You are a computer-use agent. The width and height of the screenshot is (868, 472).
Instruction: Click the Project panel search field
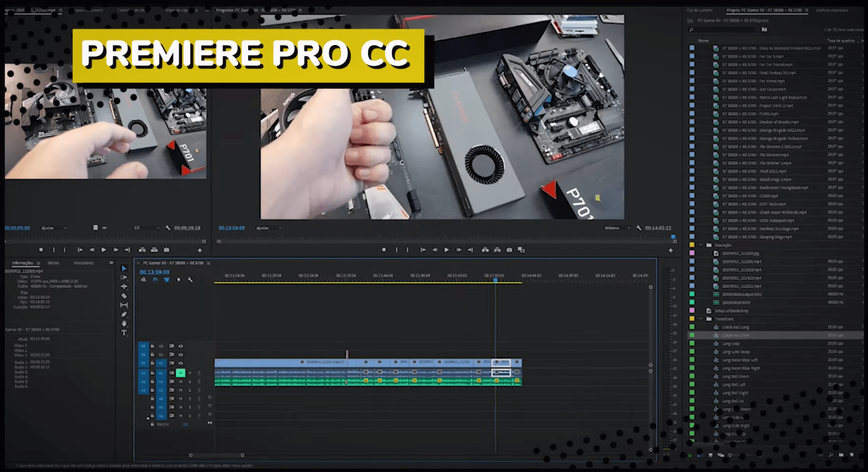coord(722,30)
